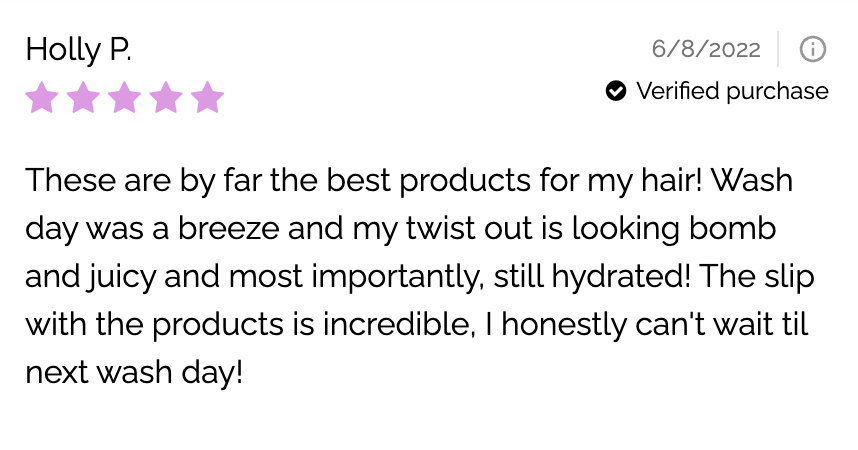Select the first purple rating star
Screen dimensions: 858x450
tap(42, 98)
